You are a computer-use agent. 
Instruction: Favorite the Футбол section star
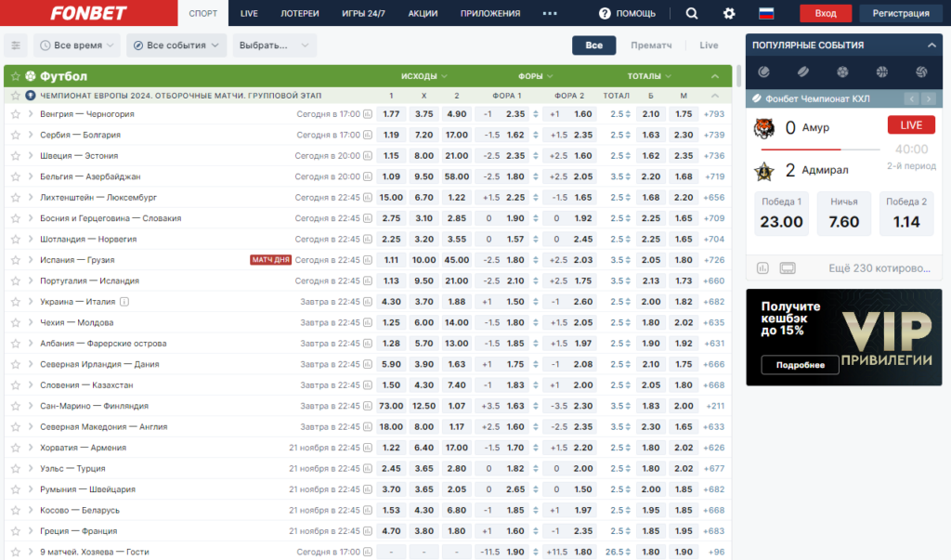click(15, 76)
